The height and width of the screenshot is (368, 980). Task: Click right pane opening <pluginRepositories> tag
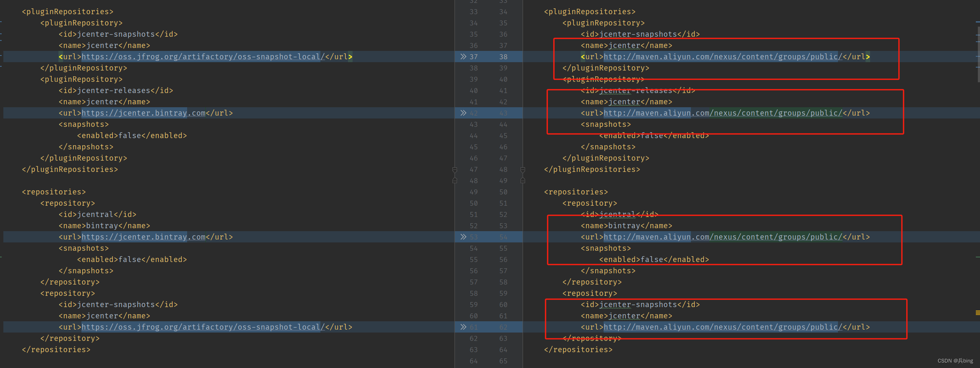[x=590, y=12]
